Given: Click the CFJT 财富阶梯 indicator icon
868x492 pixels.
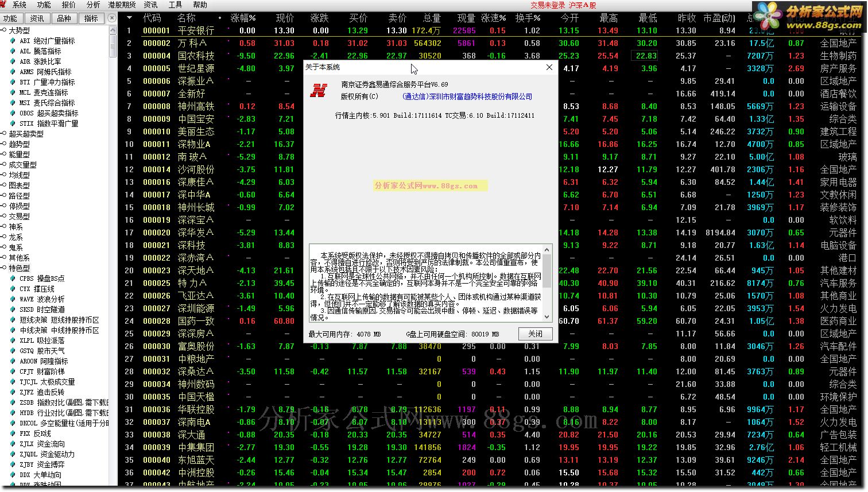Looking at the screenshot, I should (13, 371).
